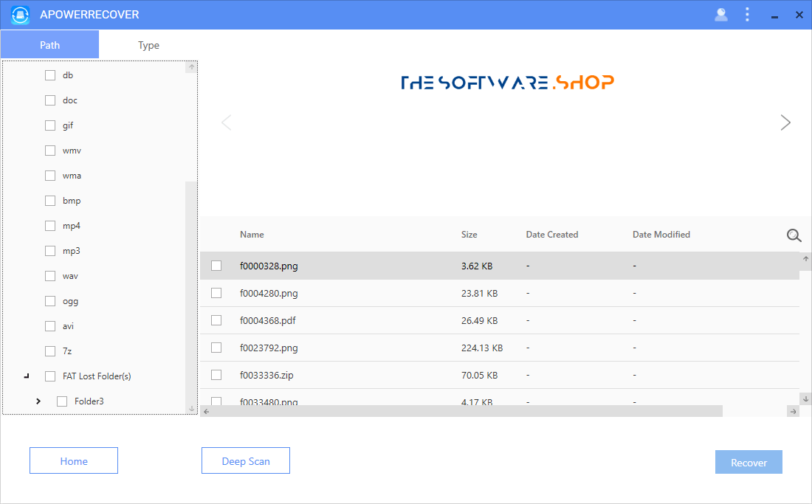Check the mp4 folder checkbox
Viewport: 812px width, 504px height.
[50, 226]
